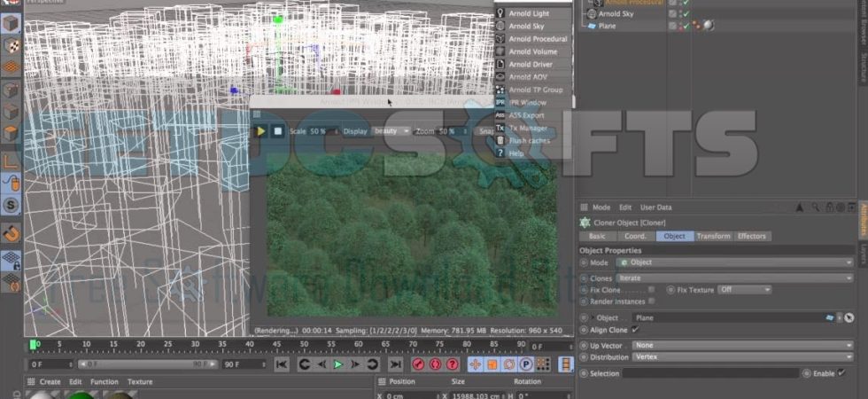Start IPR render with yellow play button
The image size is (868, 399).
pos(260,131)
